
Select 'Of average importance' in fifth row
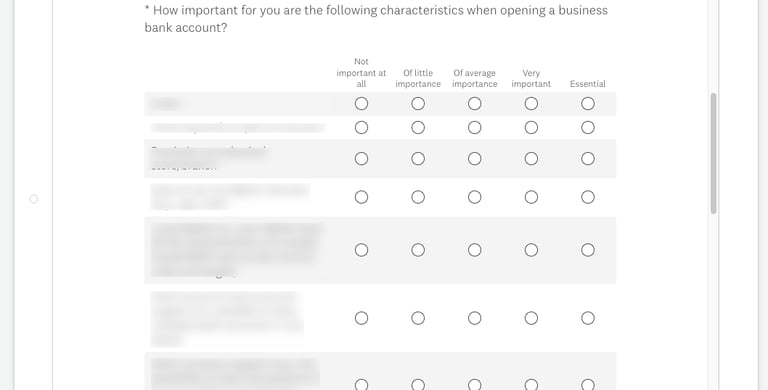click(475, 250)
